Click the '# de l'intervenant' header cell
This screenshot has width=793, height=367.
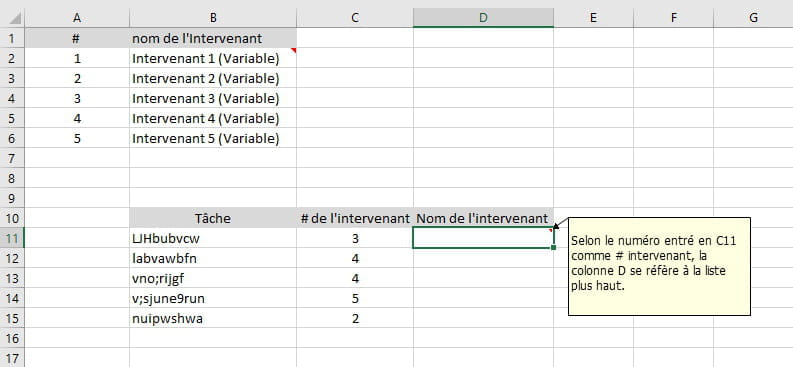click(355, 218)
